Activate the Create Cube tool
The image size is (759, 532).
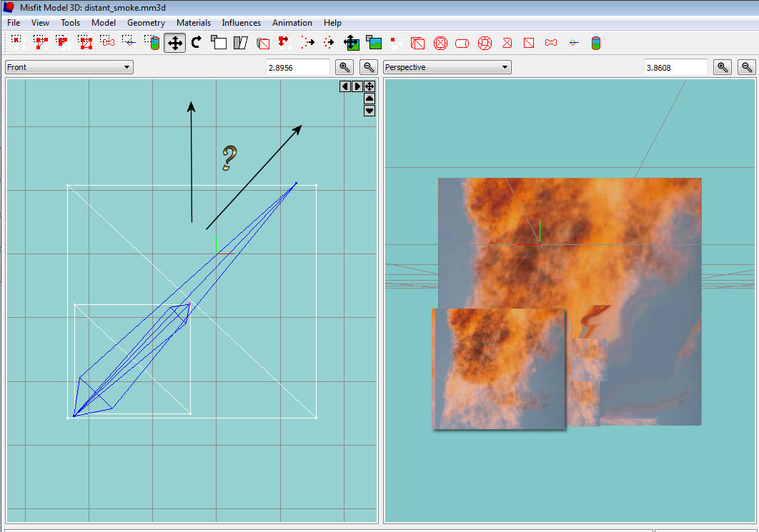[418, 43]
